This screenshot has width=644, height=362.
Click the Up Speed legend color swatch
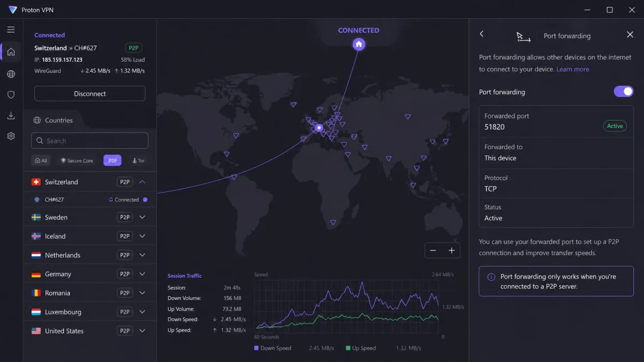tap(348, 348)
